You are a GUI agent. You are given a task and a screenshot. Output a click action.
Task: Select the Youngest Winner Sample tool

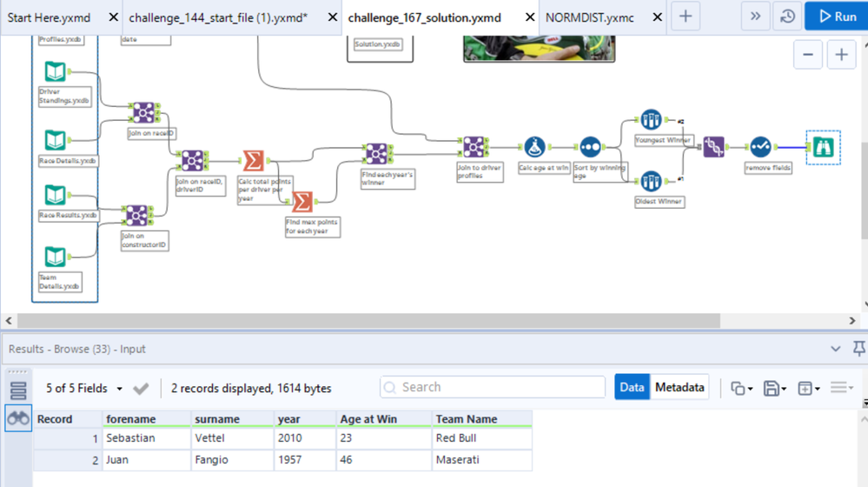[x=651, y=120]
